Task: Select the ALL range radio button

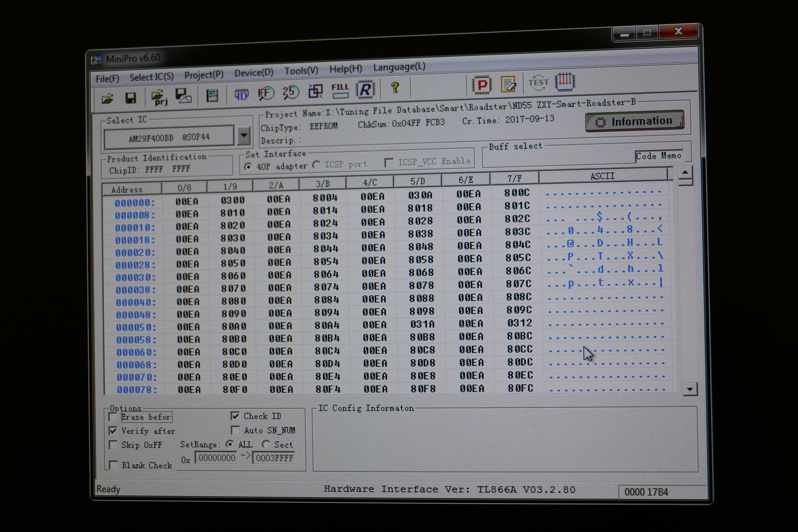Action: click(230, 444)
